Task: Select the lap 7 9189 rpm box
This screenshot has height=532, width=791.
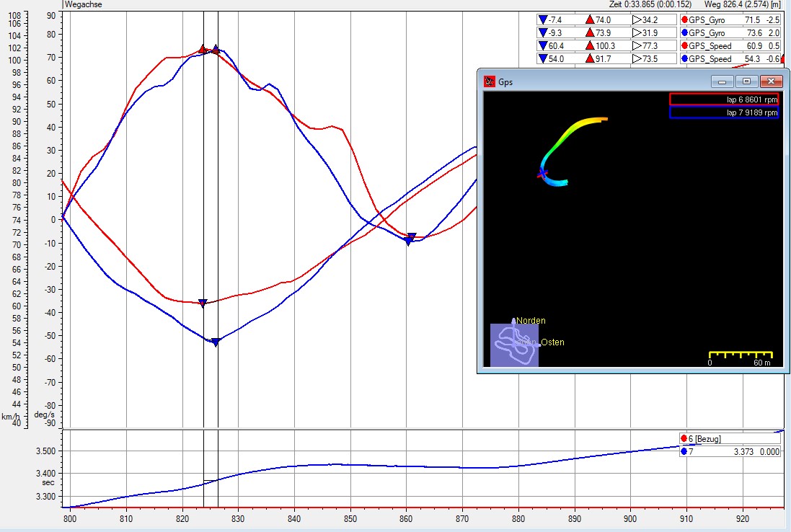Action: pyautogui.click(x=724, y=112)
